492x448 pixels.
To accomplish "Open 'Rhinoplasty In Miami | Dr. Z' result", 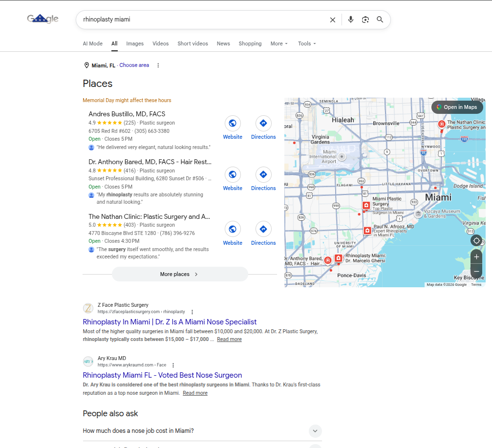I will tap(170, 322).
